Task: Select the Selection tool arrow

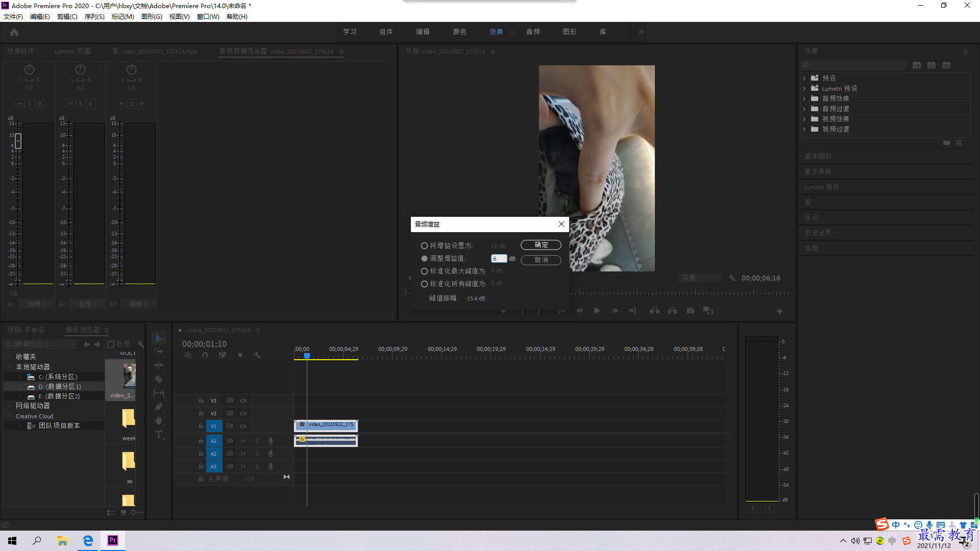Action: tap(159, 338)
